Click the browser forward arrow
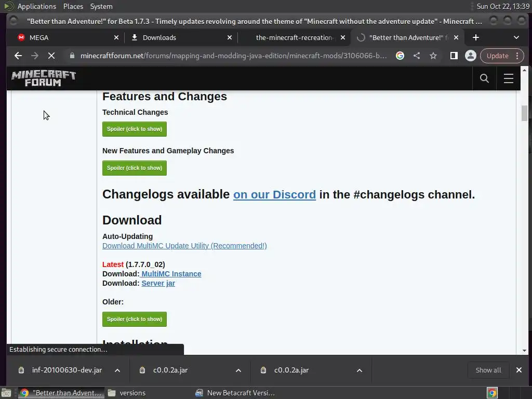The height and width of the screenshot is (399, 532). 35,56
